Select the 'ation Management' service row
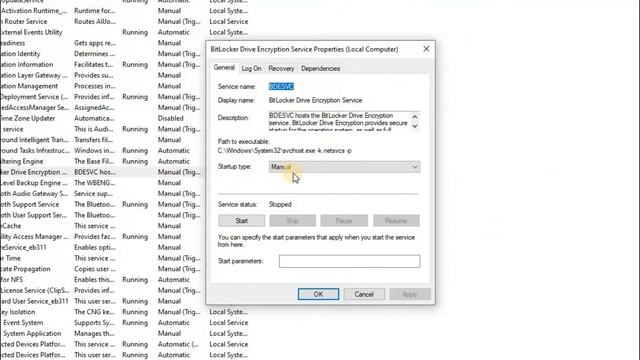 click(103, 86)
